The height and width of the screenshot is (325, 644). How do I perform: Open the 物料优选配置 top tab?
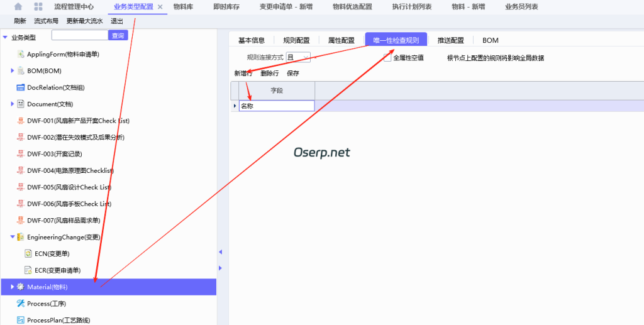click(x=352, y=6)
